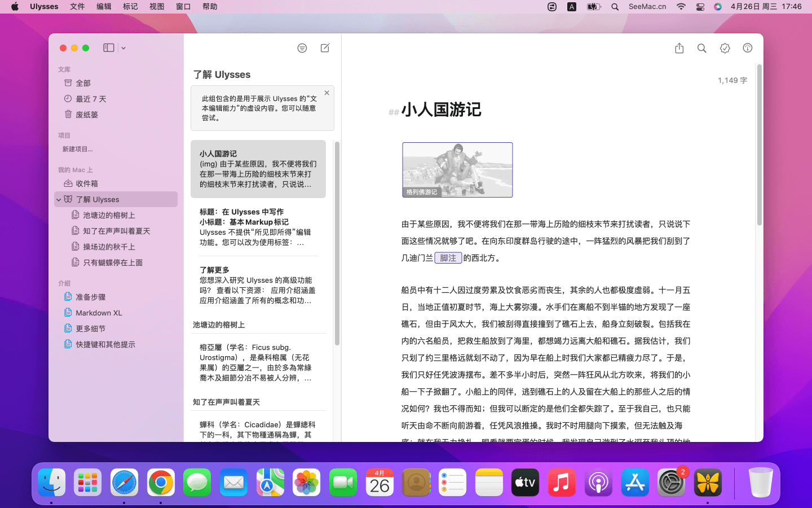Toggle the sidebar visibility button
812x508 pixels.
coord(109,48)
